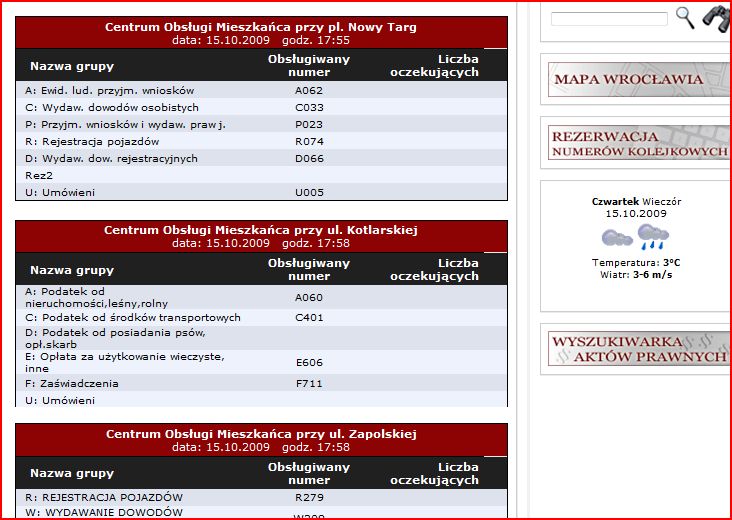
Task: Select U: Umówieni row in Kotlarskiej table
Action: [x=261, y=400]
